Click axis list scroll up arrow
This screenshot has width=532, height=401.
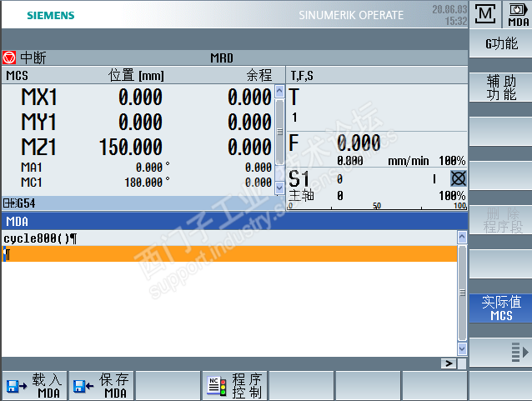(279, 91)
